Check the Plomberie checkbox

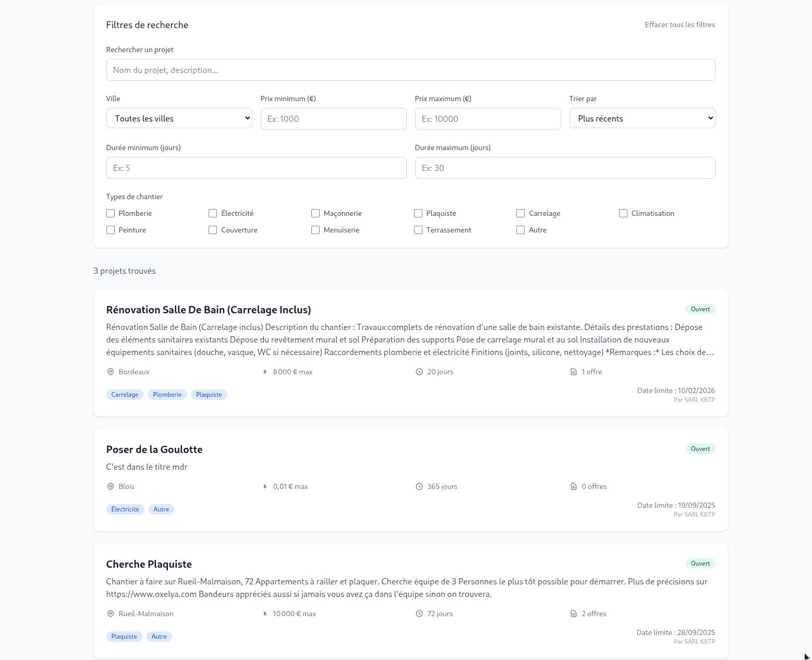click(111, 213)
